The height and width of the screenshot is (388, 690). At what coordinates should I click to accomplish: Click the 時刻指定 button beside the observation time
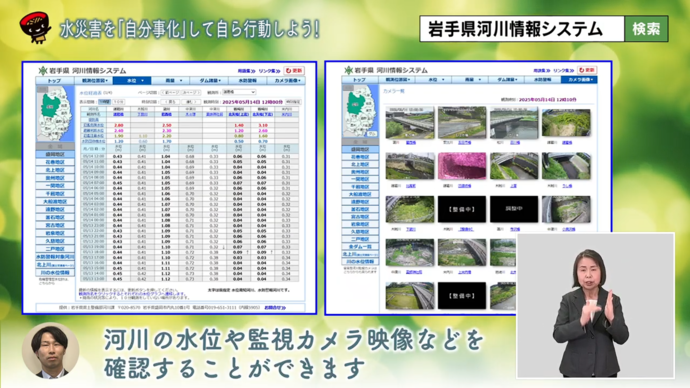point(293,102)
